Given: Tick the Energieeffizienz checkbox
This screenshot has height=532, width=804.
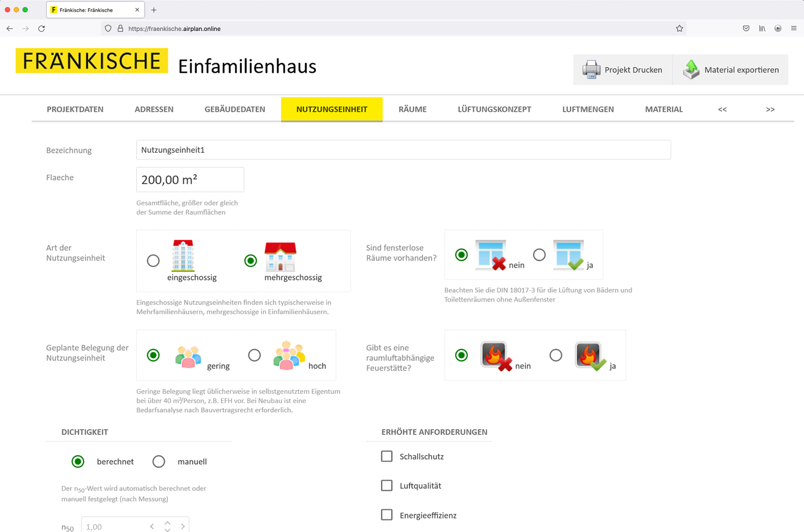Looking at the screenshot, I should click(387, 515).
